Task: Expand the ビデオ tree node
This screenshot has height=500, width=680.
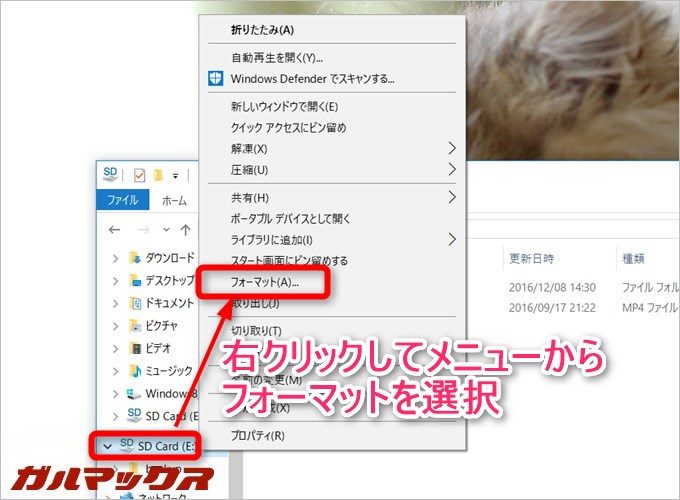Action: 115,349
